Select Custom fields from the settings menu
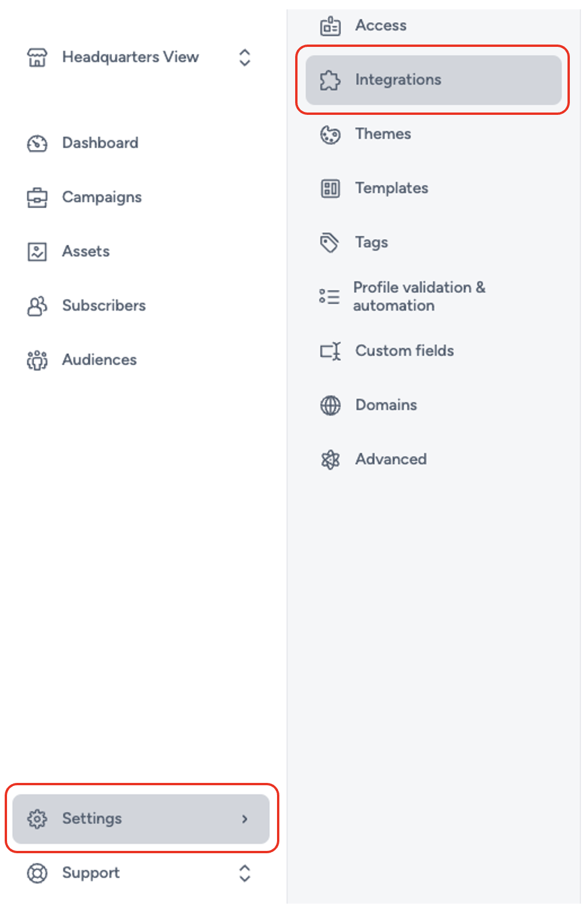Image resolution: width=588 pixels, height=913 pixels. pos(404,351)
